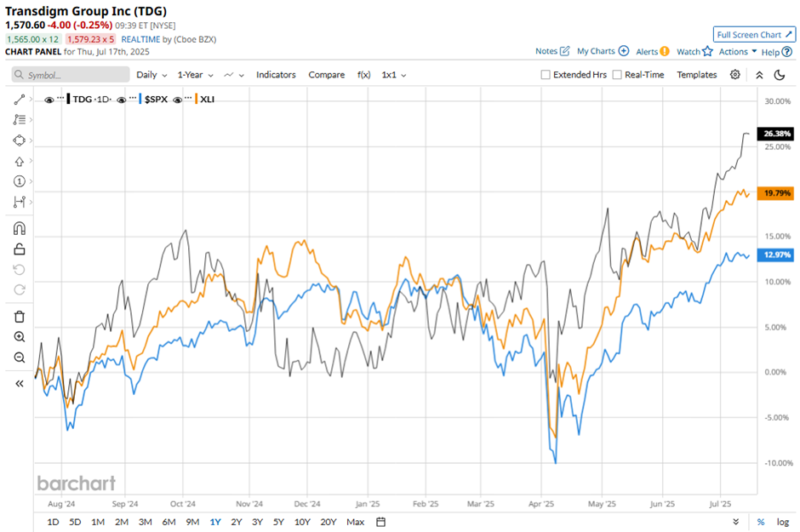Click the 19.79% XLI value label
800x532 pixels.
tap(775, 193)
